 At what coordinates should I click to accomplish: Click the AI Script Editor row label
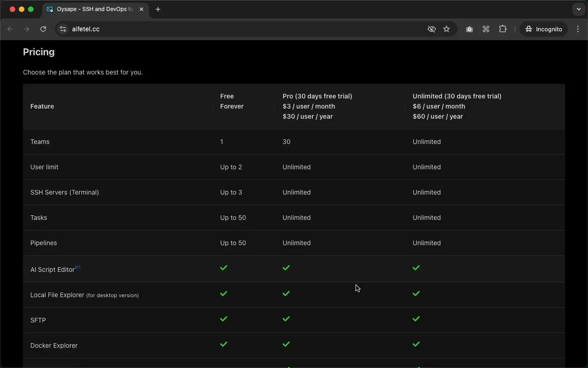tap(52, 270)
